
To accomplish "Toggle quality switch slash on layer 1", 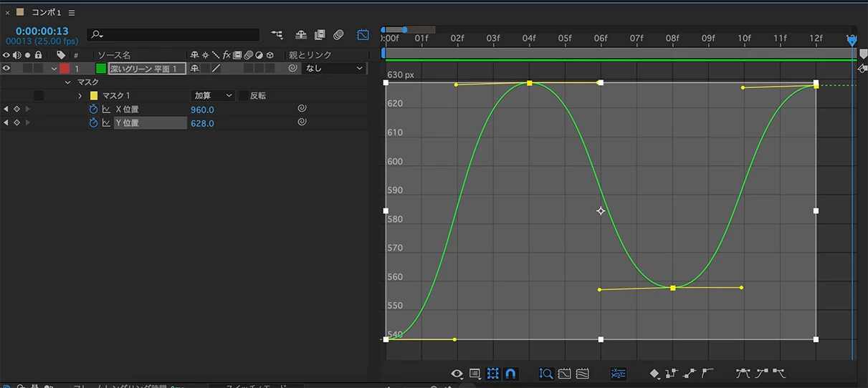I will click(x=216, y=69).
